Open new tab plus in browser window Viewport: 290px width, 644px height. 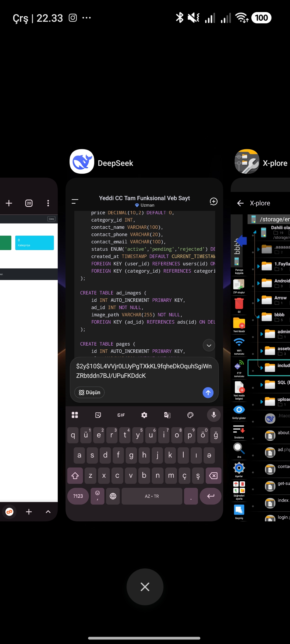coord(9,203)
